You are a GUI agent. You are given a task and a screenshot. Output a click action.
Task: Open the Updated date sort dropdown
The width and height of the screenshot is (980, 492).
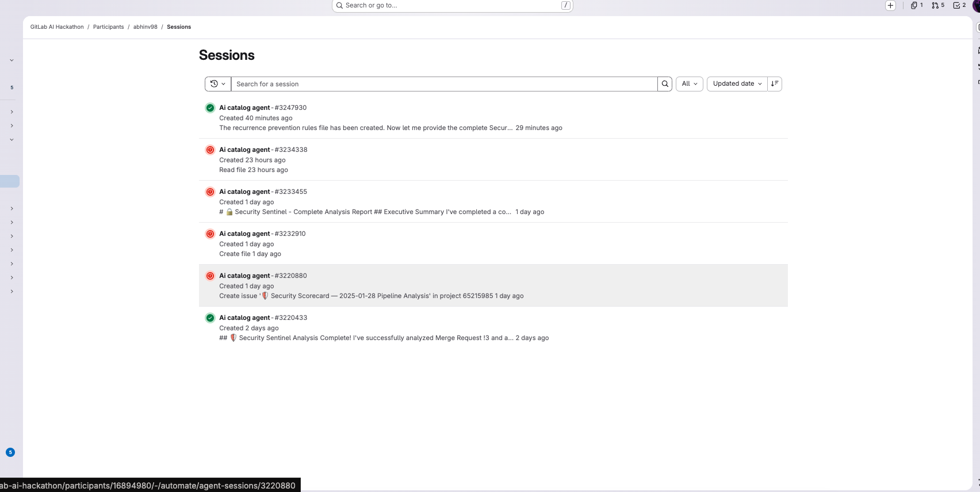737,84
